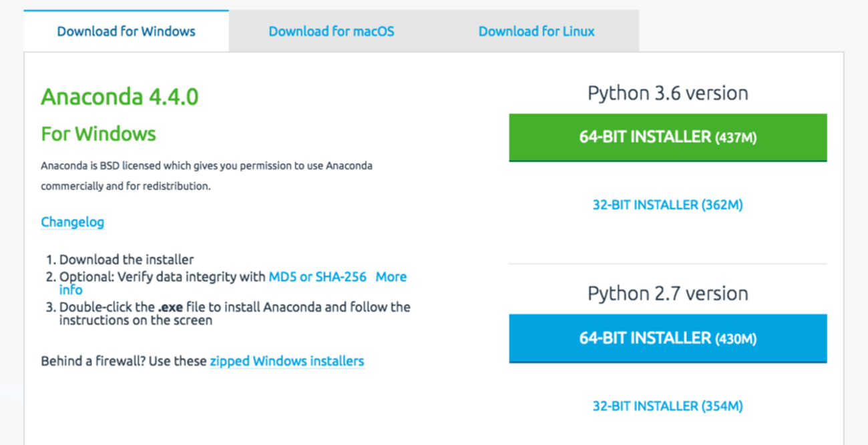Open the Changelog link
Screen dimensions: 868x445
click(72, 221)
